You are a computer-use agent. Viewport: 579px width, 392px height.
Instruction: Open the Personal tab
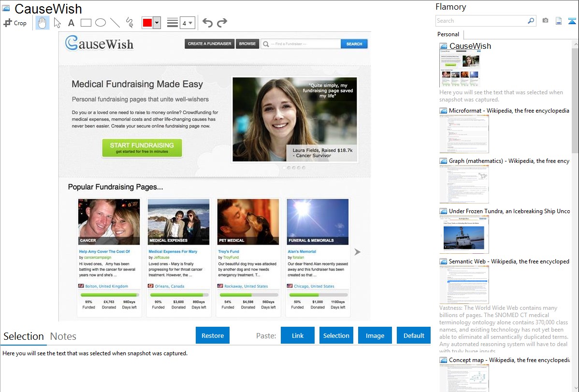(449, 34)
